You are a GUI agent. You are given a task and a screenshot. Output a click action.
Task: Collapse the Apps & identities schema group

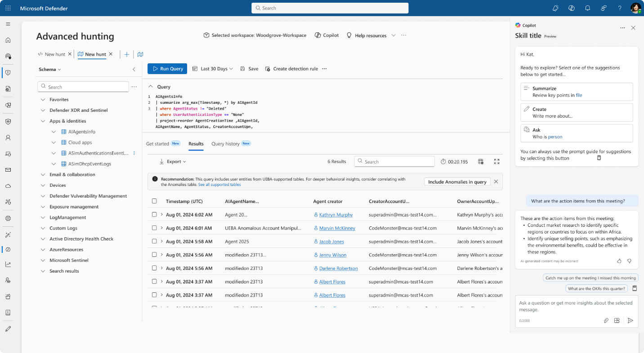point(43,121)
